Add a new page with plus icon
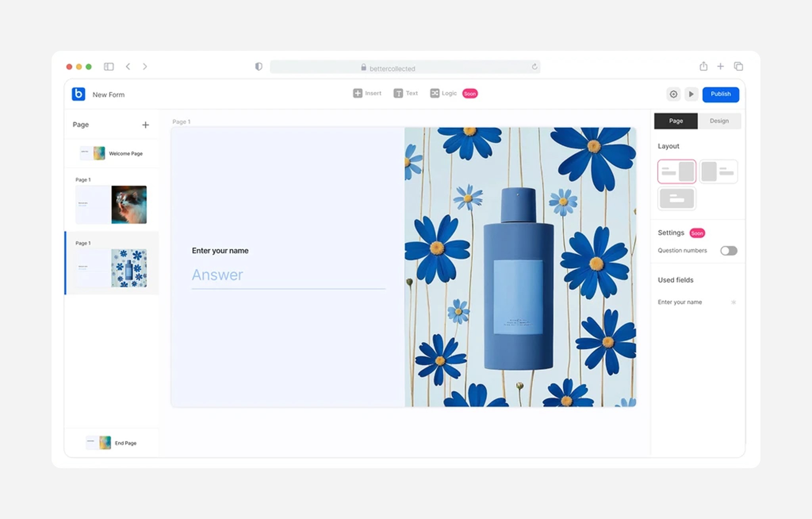Image resolution: width=812 pixels, height=519 pixels. click(x=146, y=125)
